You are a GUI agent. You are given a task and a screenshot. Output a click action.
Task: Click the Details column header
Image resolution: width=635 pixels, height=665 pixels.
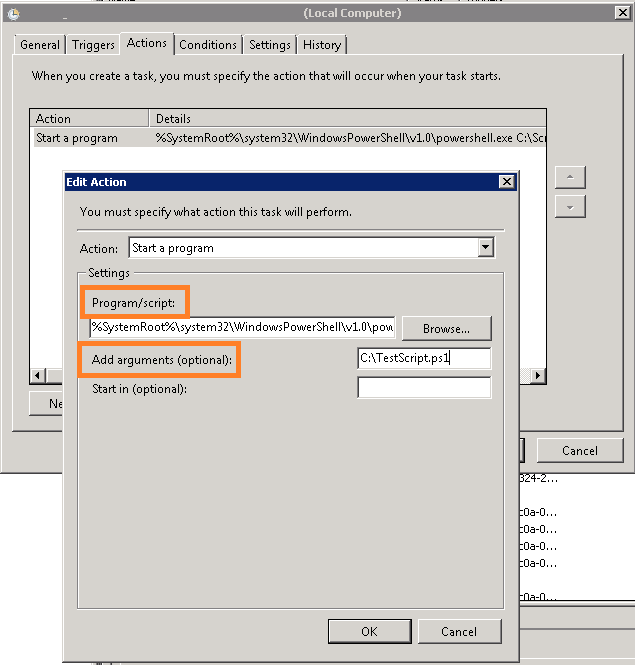348,118
